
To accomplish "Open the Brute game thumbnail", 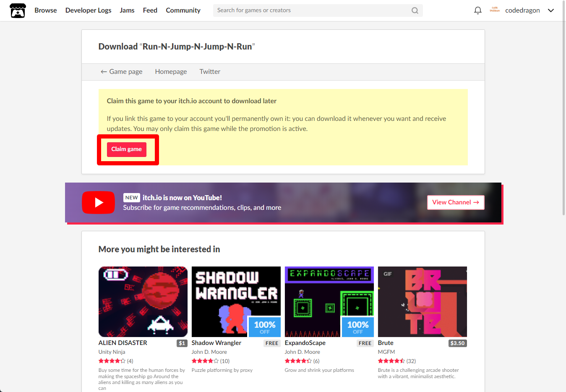I will tap(423, 302).
